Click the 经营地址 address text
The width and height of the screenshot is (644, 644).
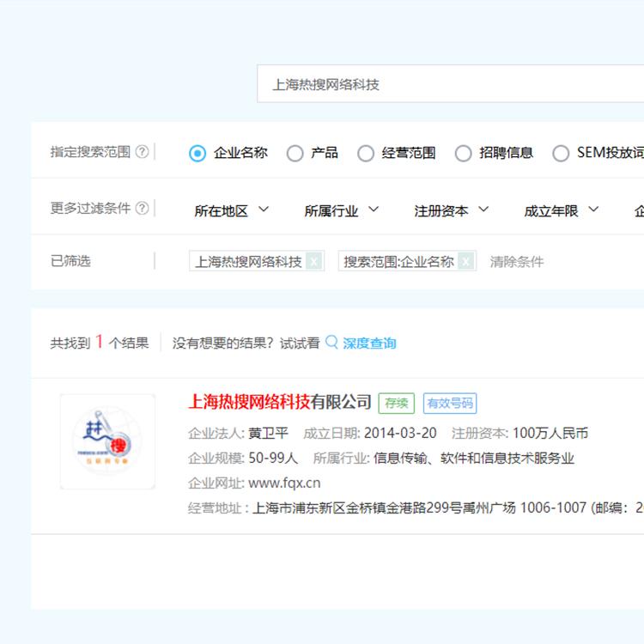[x=447, y=508]
